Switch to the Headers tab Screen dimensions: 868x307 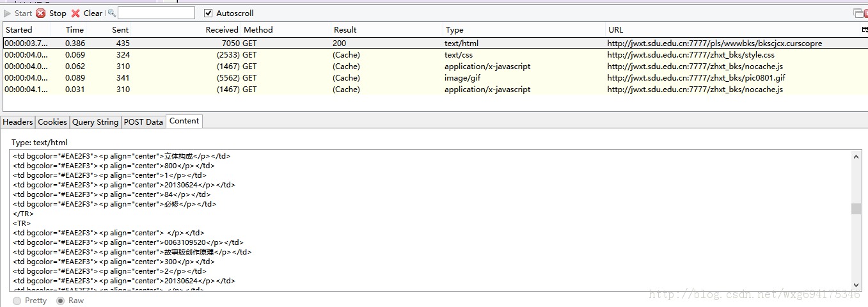coord(18,122)
